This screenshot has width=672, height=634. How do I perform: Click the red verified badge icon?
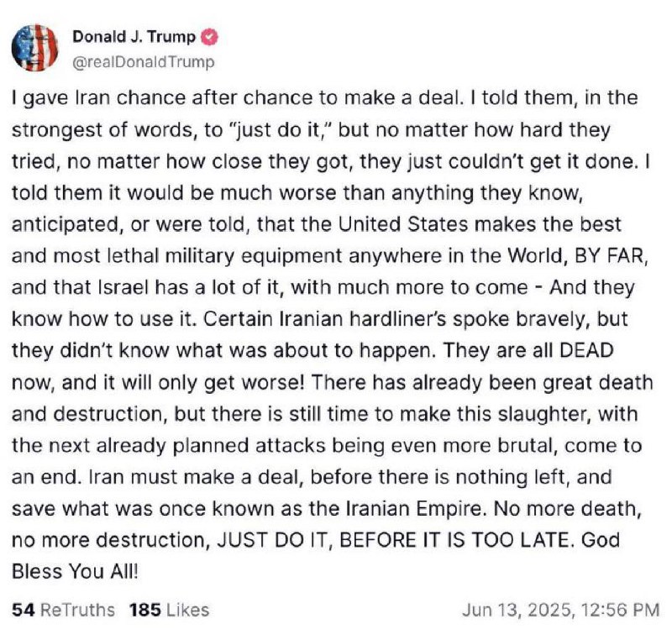coord(209,37)
